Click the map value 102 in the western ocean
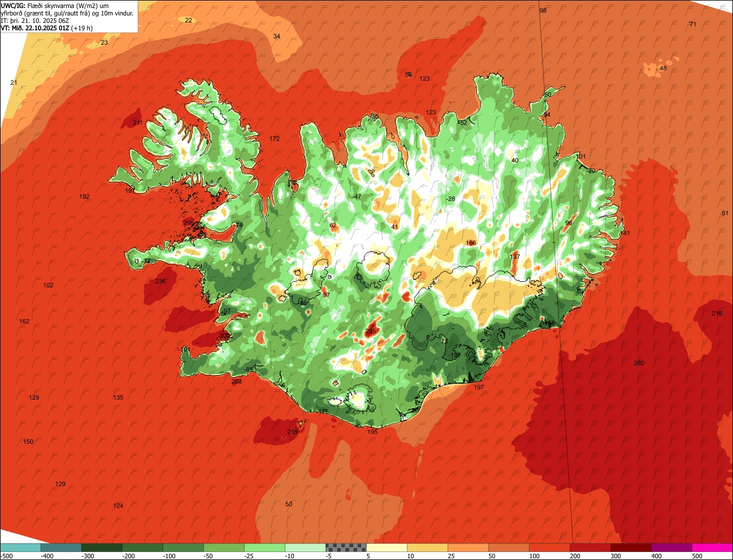This screenshot has width=733, height=560. coord(48,285)
